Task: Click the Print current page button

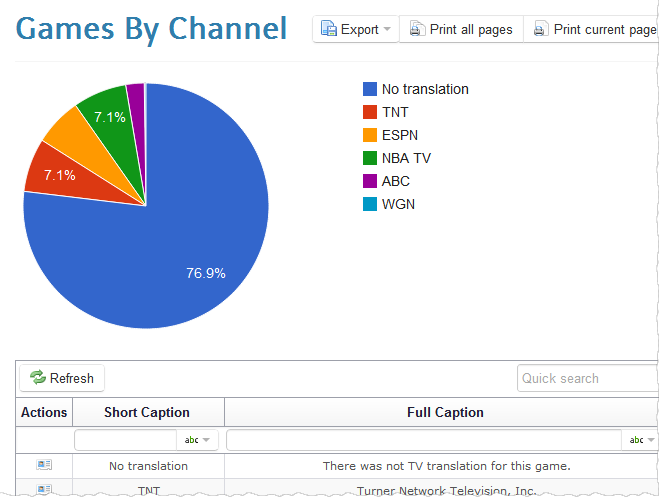Action: pyautogui.click(x=594, y=29)
